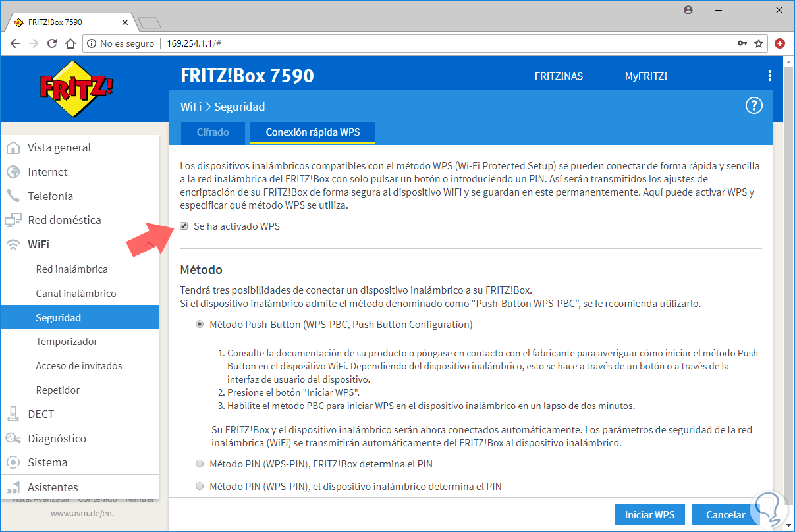Click WiFi in the breadcrumb
Viewport: 795px width, 532px height.
coord(191,107)
